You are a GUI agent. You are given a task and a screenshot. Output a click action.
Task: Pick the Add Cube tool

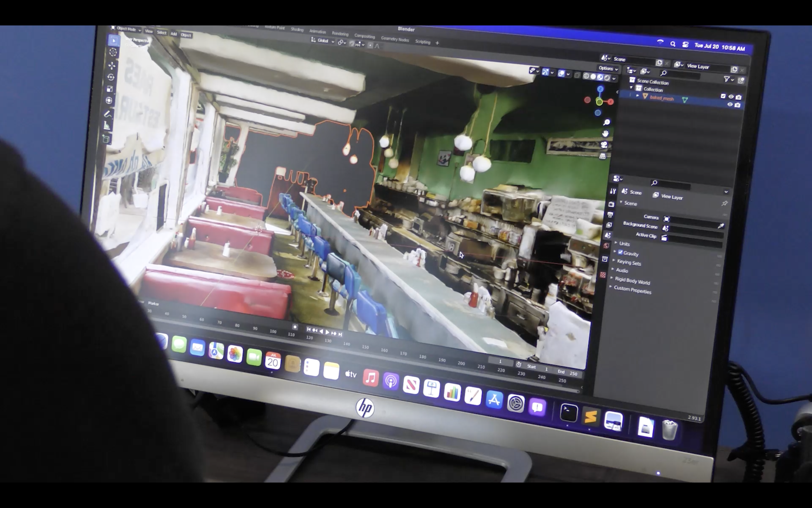point(106,139)
